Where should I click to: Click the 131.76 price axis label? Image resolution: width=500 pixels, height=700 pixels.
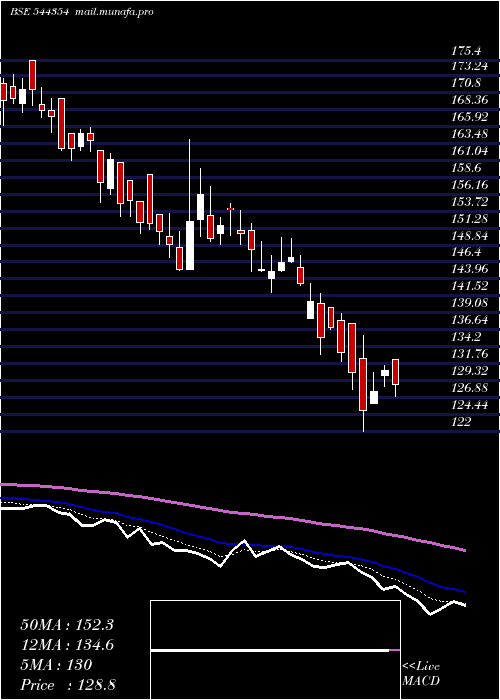coord(470,354)
